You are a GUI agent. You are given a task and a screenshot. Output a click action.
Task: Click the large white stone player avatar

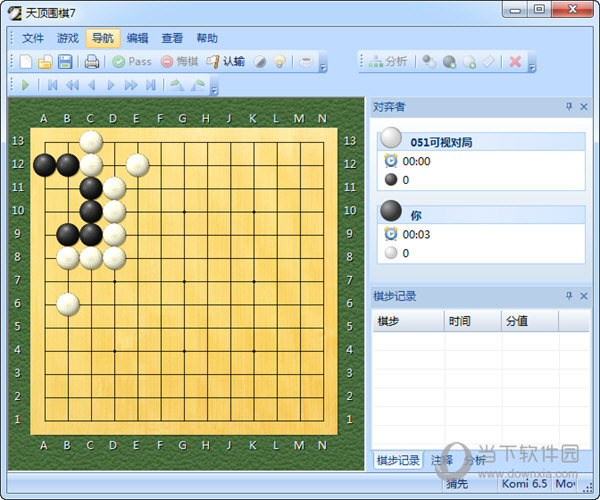click(x=391, y=137)
